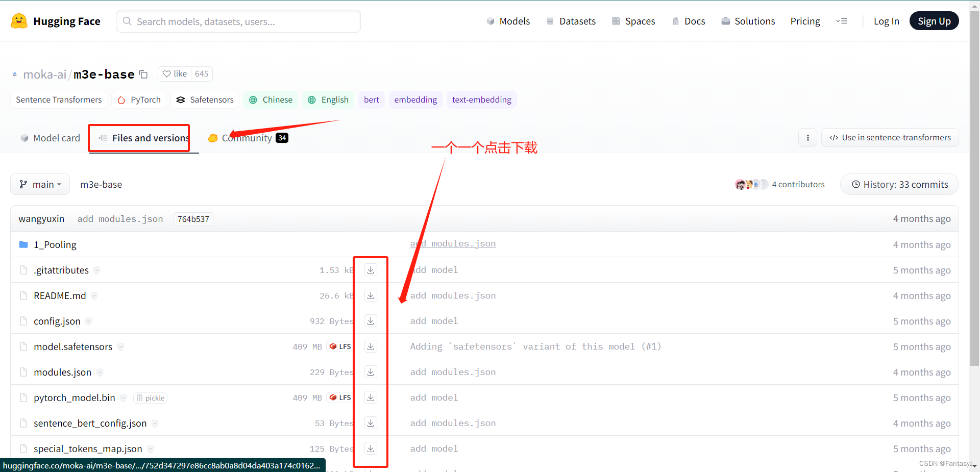Click 4 contributors text
Screen dimensions: 980x472
(798, 185)
